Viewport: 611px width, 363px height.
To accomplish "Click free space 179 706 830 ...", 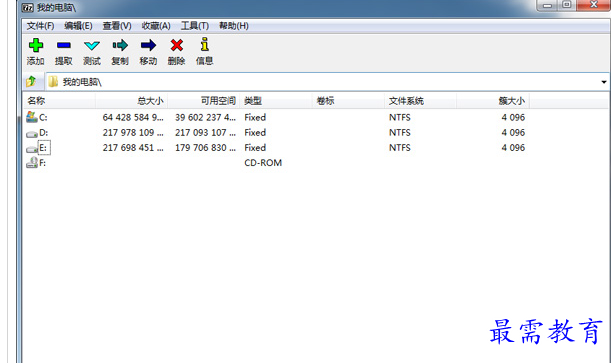I will (x=205, y=148).
